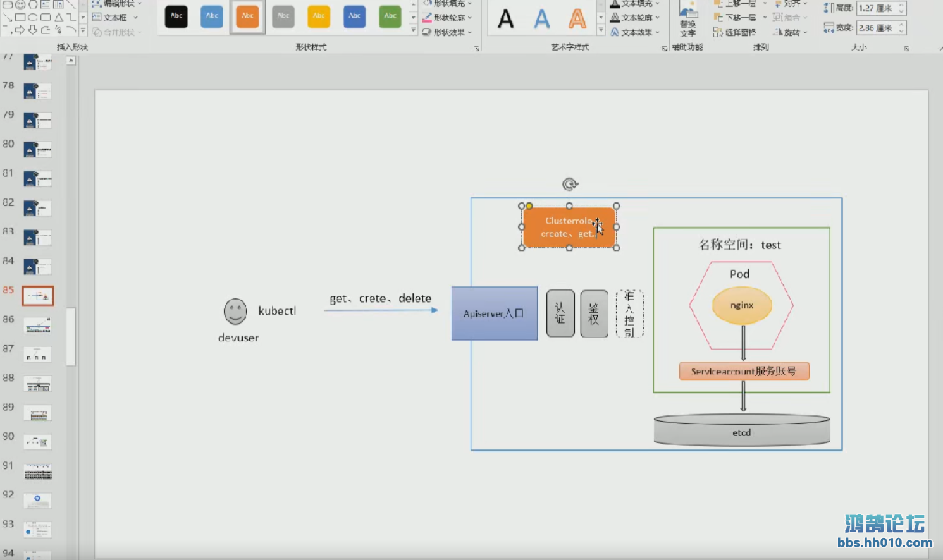Open slide 86 thumbnail
This screenshot has width=943, height=560.
click(x=38, y=326)
